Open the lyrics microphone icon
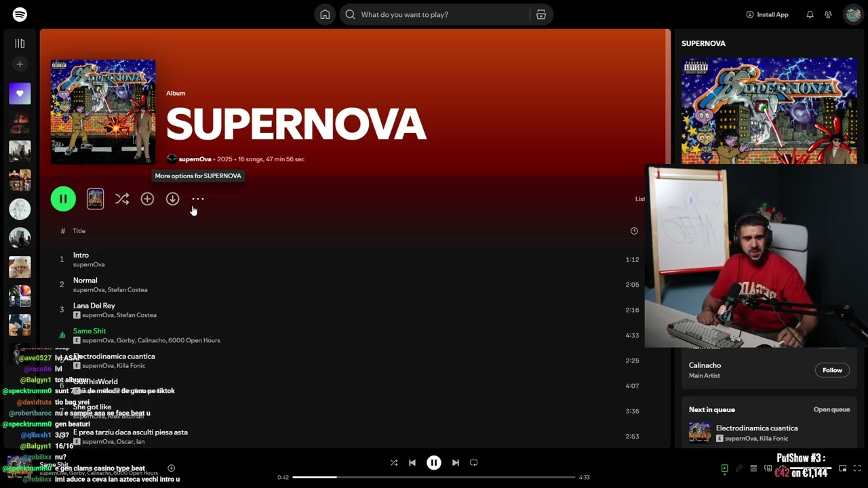868x488 pixels. point(739,468)
